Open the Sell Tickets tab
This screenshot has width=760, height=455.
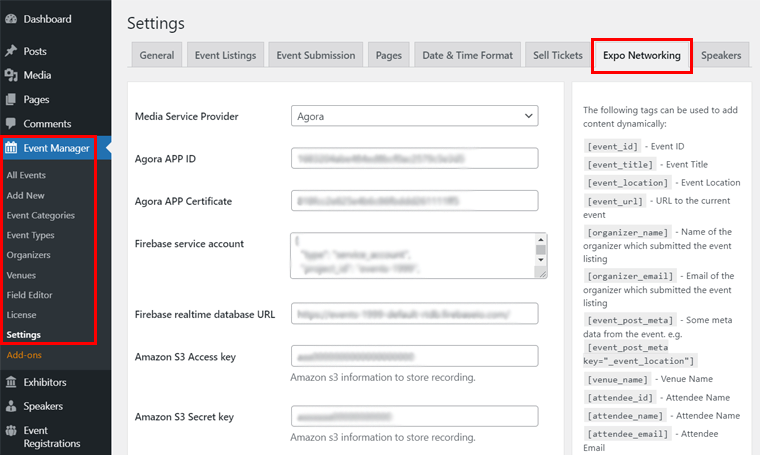pyautogui.click(x=556, y=56)
